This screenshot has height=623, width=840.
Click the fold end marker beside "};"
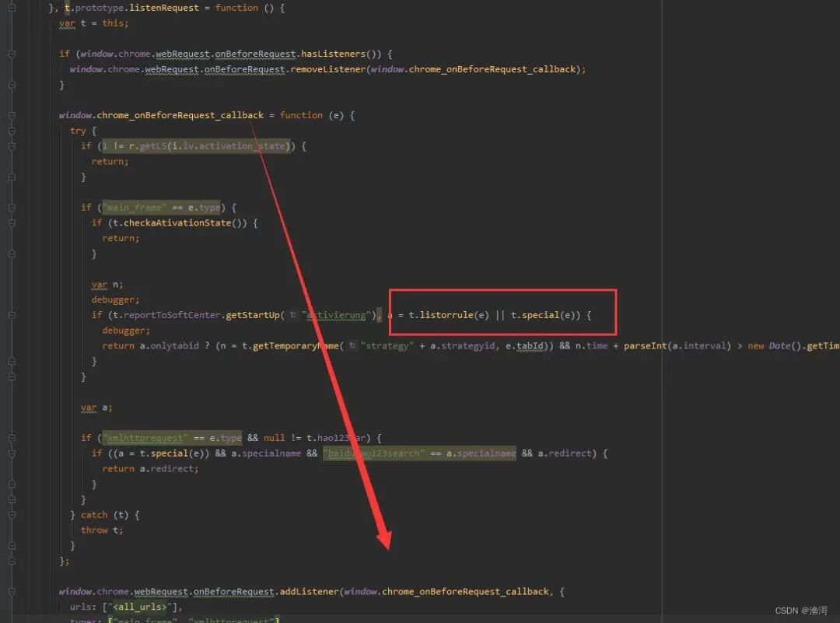click(12, 562)
